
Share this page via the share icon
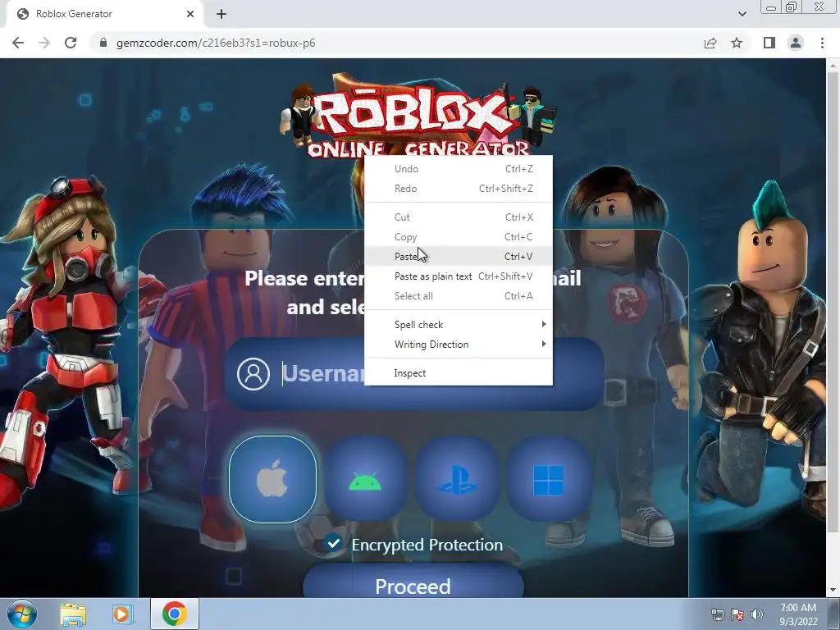[x=710, y=43]
